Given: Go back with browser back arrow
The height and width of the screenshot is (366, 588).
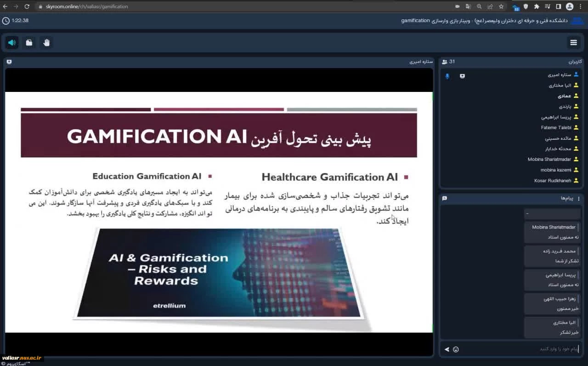Looking at the screenshot, I should point(5,6).
